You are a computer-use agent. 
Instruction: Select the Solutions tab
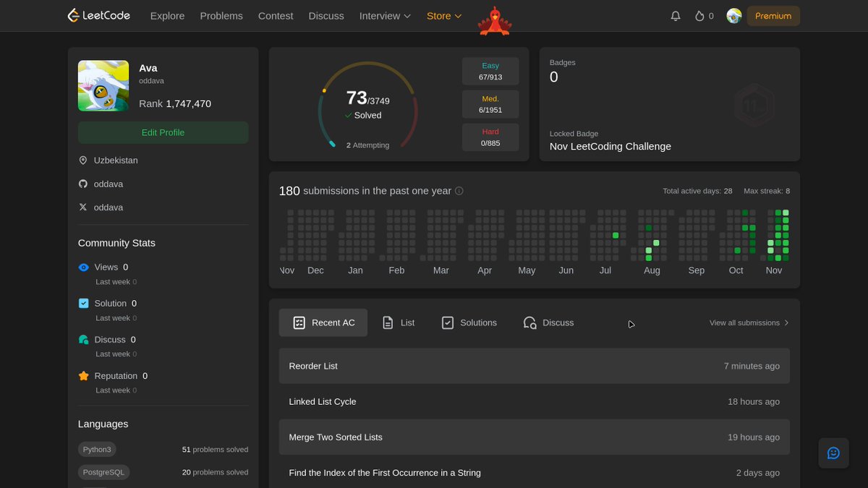pos(469,323)
